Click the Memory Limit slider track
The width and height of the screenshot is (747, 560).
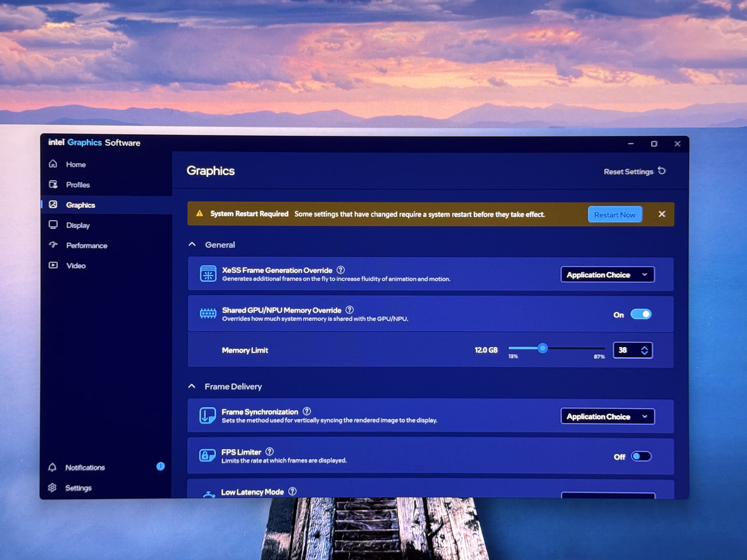pyautogui.click(x=557, y=348)
